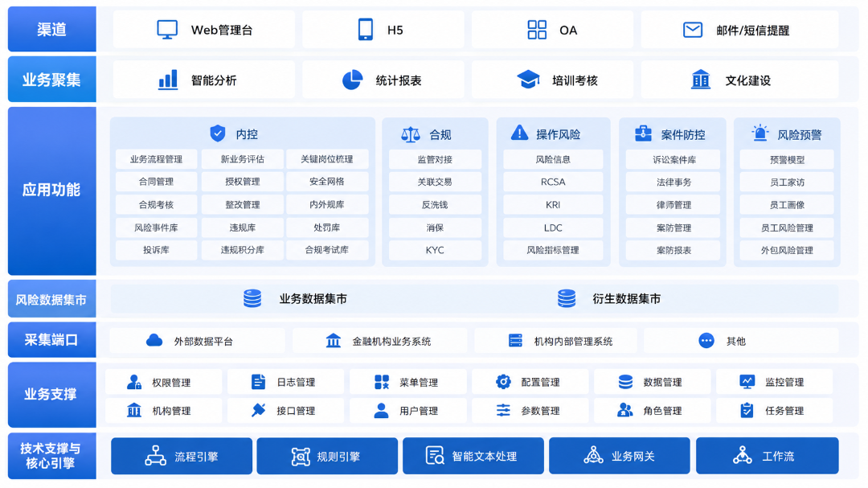Click the database icon beside 业务数据集市
Viewport: 868px width, 488px height.
(x=252, y=298)
